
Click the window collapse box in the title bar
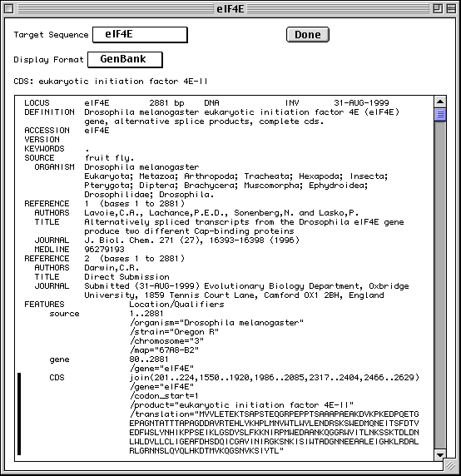tap(452, 9)
